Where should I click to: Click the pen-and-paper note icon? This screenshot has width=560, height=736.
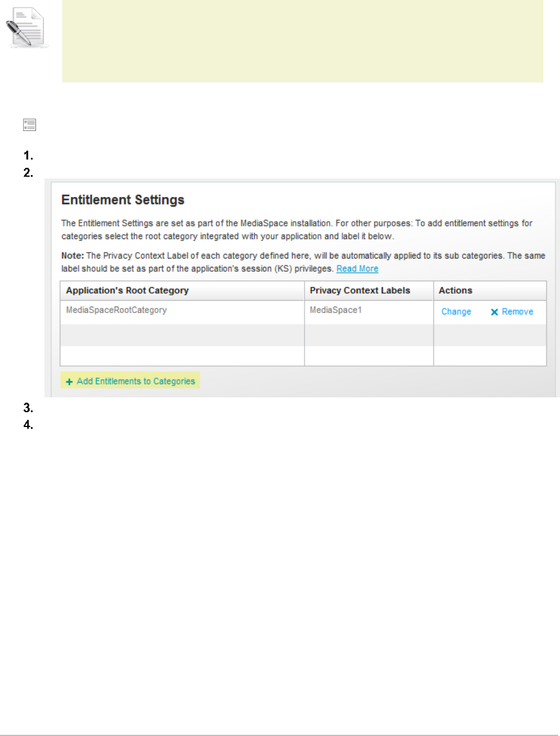(27, 30)
